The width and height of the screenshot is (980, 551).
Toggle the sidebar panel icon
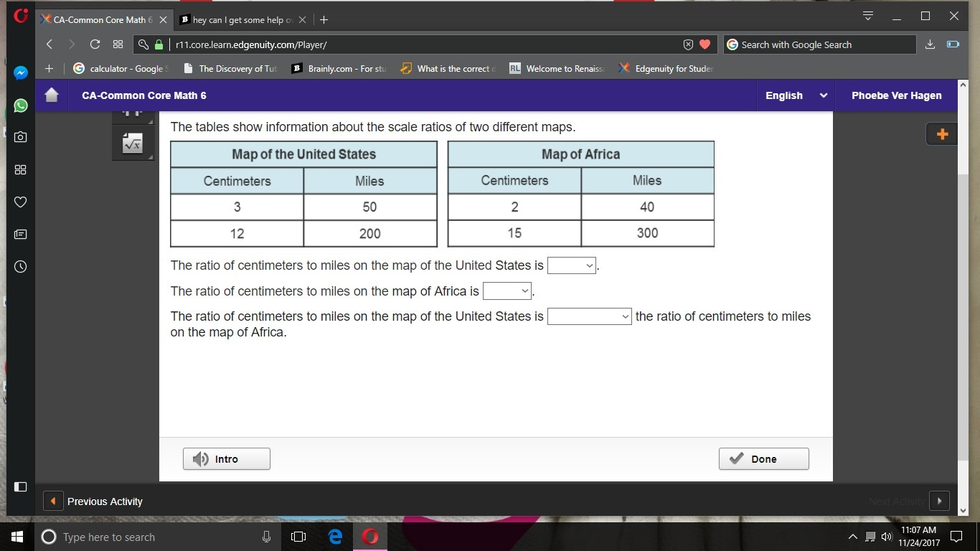tap(20, 486)
